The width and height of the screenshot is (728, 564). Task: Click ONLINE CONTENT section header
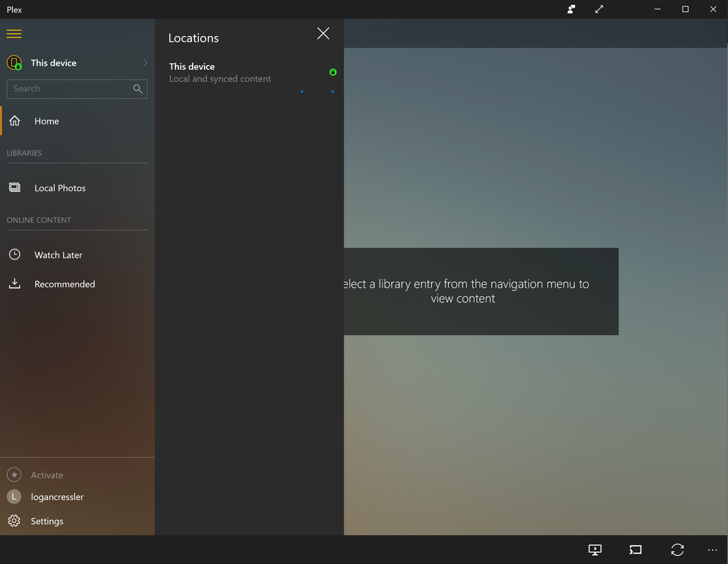[x=39, y=220]
